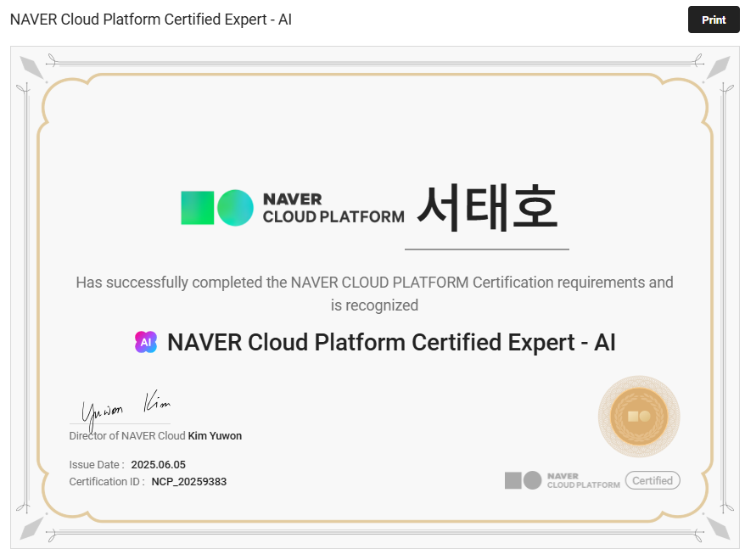
Task: Click the Director of NAVER Cloud label
Action: tap(126, 435)
